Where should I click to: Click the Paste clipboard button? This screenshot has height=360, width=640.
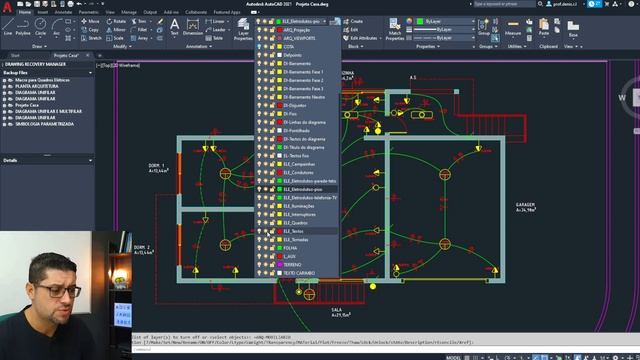[x=544, y=28]
